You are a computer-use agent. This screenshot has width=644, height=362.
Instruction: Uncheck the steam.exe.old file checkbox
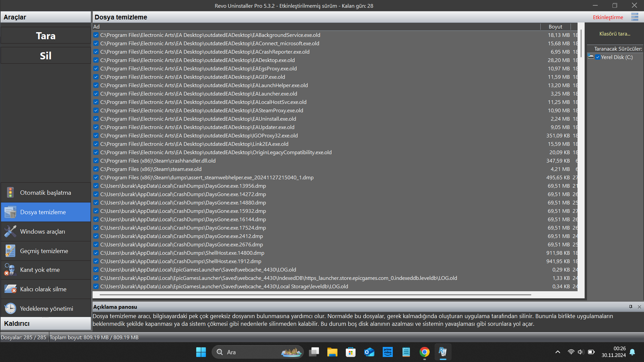[96, 169]
